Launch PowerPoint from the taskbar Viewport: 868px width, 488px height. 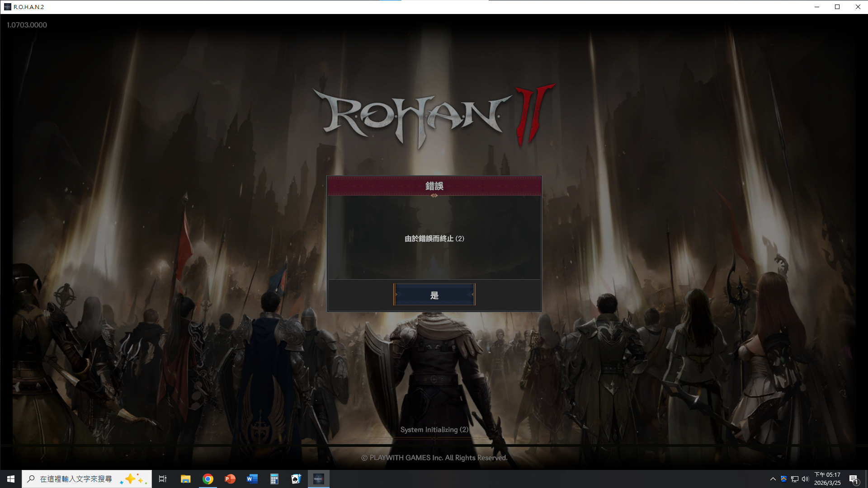point(230,479)
